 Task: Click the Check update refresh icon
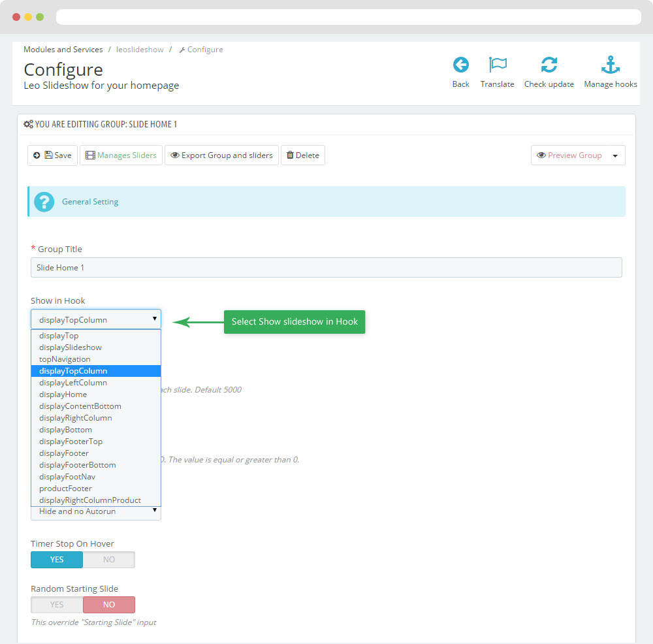[549, 65]
